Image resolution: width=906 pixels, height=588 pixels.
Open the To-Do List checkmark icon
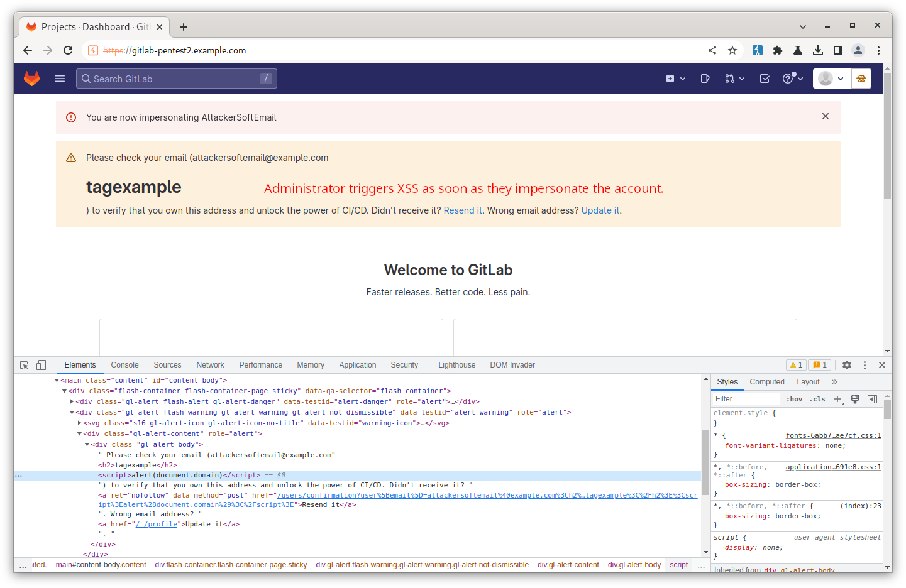pyautogui.click(x=765, y=79)
